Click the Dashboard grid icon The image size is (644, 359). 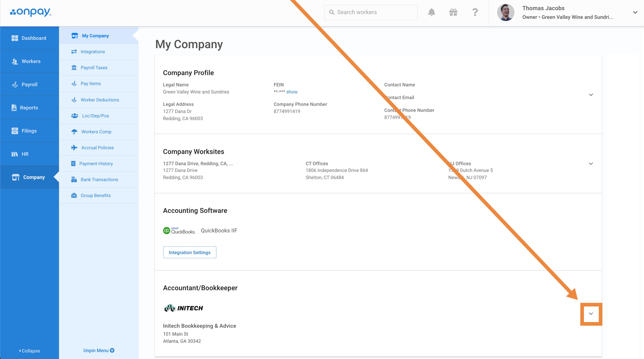click(15, 38)
